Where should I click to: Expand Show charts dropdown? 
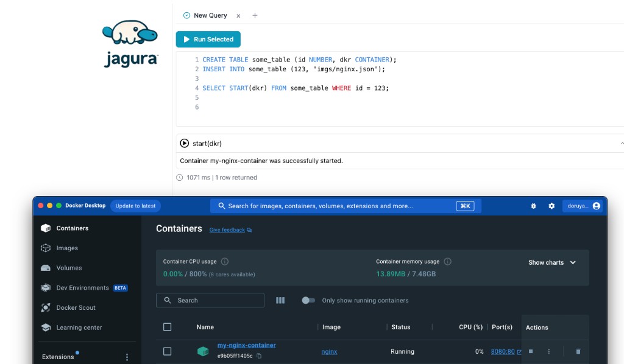click(x=552, y=263)
